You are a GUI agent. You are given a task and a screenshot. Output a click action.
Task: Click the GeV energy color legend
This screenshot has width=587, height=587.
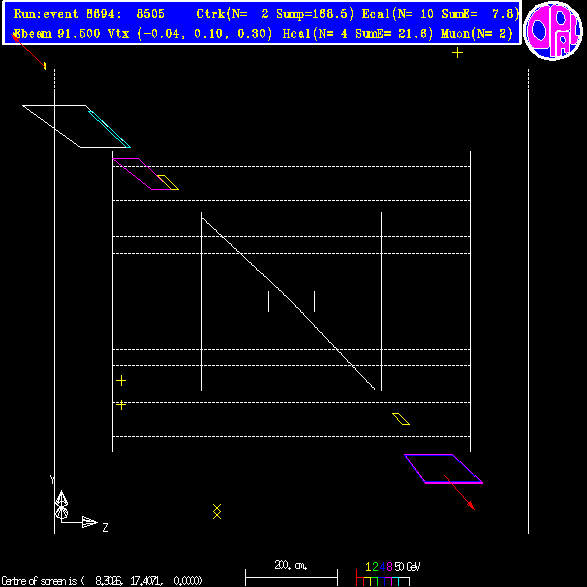coord(387,575)
